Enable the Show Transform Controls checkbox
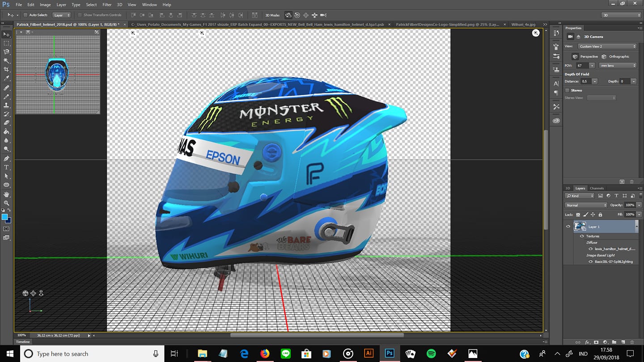The width and height of the screenshot is (644, 362). click(80, 15)
